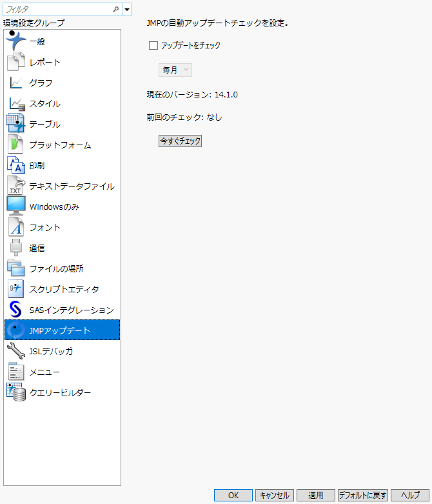Open the メニュー list icon

click(x=16, y=371)
